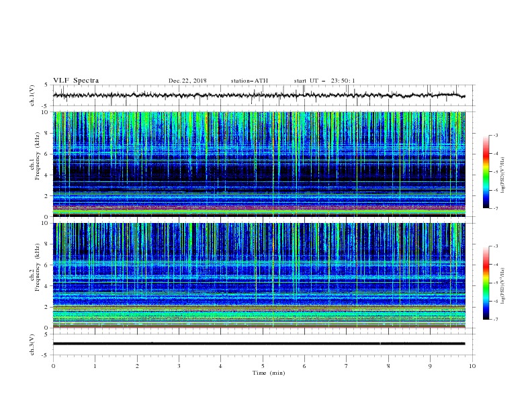Click the ch.1 color bar log(PSD) label
532x411 pixels.
(502, 175)
